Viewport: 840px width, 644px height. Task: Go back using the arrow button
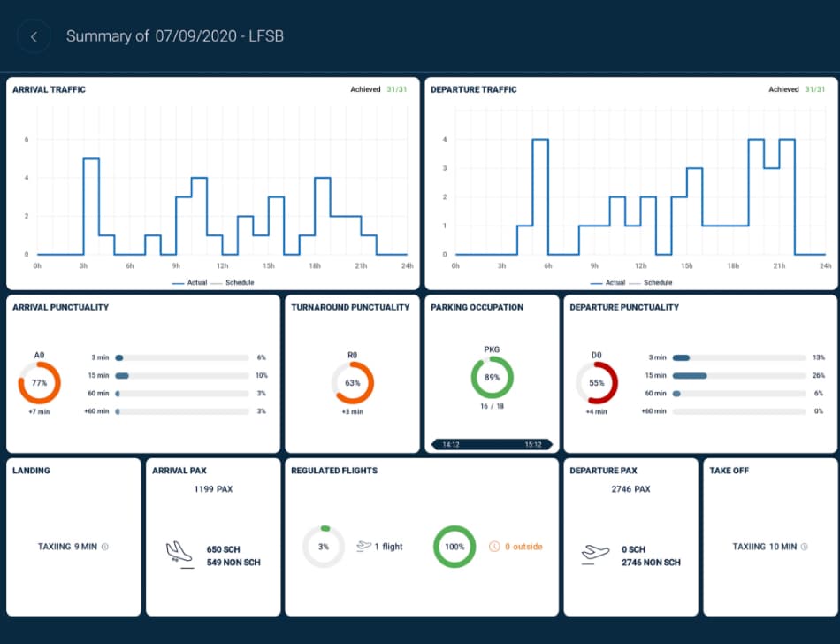[34, 36]
